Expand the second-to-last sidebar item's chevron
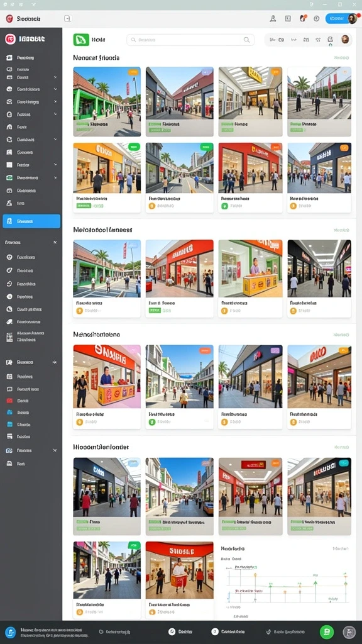The width and height of the screenshot is (362, 644). (55, 450)
